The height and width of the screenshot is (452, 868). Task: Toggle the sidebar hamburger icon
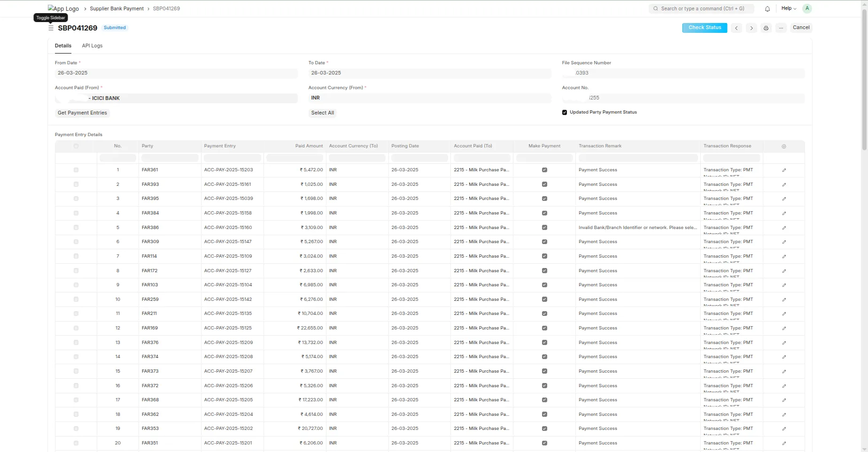tap(51, 28)
